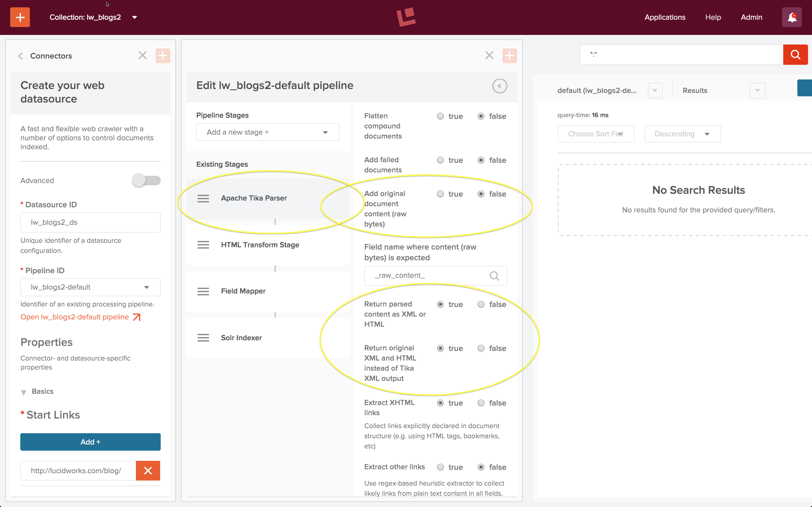Click the Datasource ID input field

click(90, 222)
